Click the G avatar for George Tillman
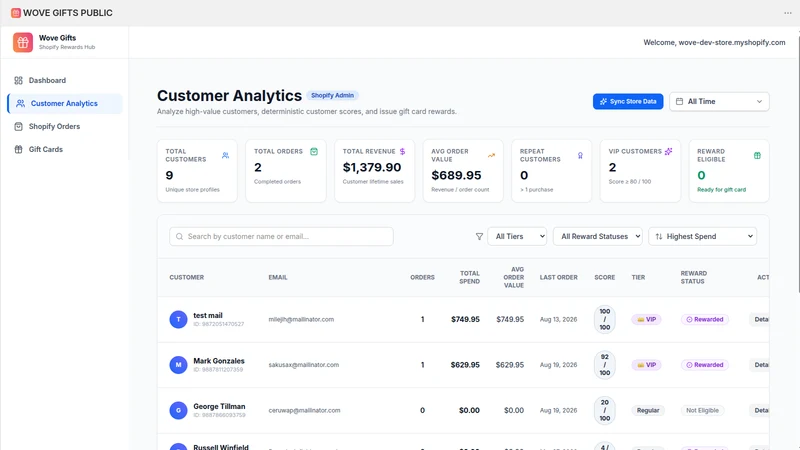Image resolution: width=800 pixels, height=450 pixels. pyautogui.click(x=178, y=410)
